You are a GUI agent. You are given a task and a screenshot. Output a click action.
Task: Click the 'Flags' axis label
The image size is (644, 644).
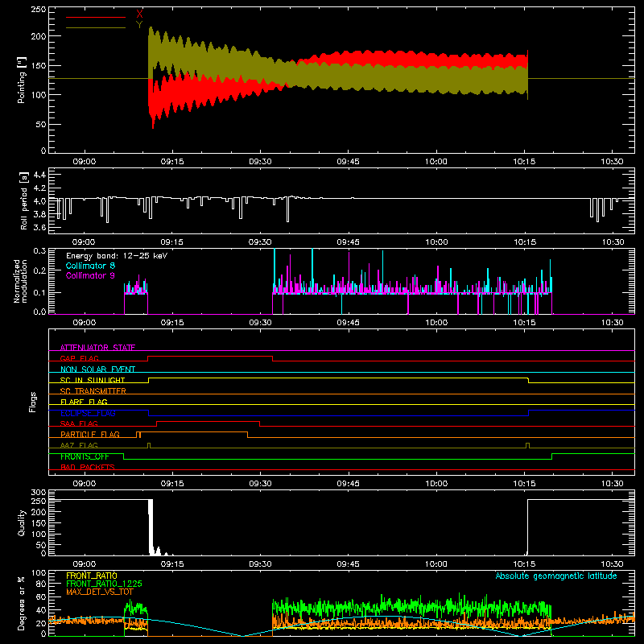point(32,402)
